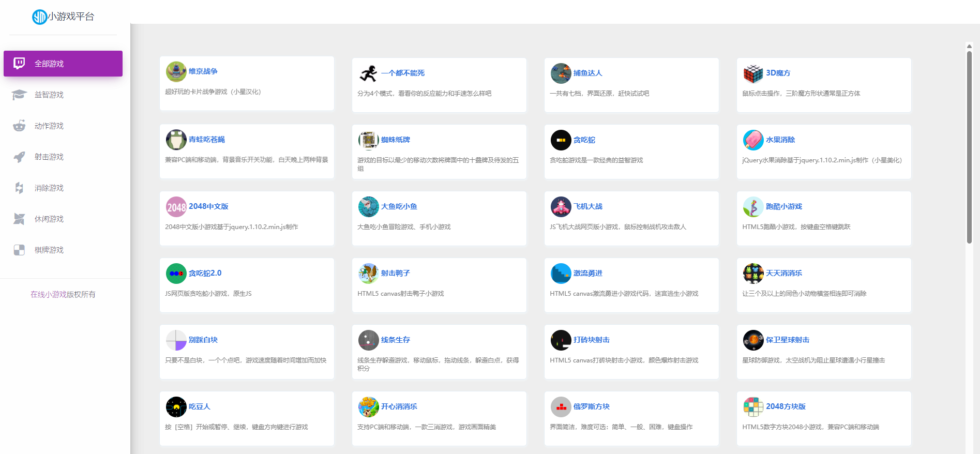The height and width of the screenshot is (454, 980).
Task: Open the grey 线条生存 icon
Action: click(369, 340)
